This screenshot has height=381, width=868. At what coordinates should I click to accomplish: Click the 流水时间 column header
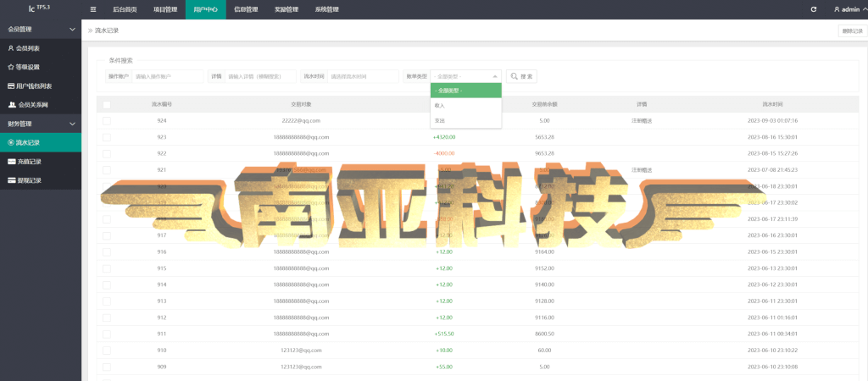tap(772, 104)
